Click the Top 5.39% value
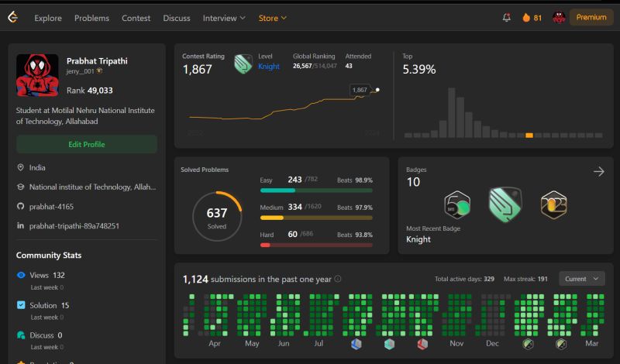This screenshot has height=364, width=620. [419, 70]
